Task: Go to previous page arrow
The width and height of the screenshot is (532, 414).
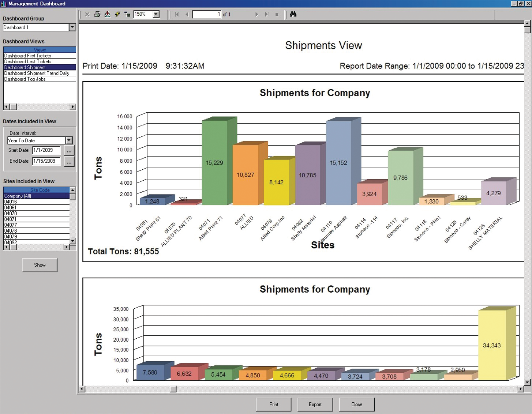Action: click(x=187, y=14)
